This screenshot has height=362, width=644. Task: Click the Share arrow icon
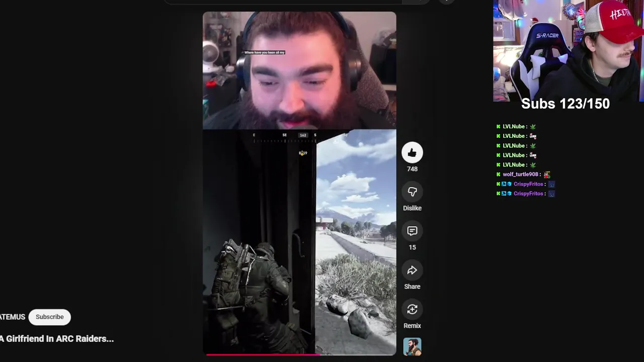412,270
